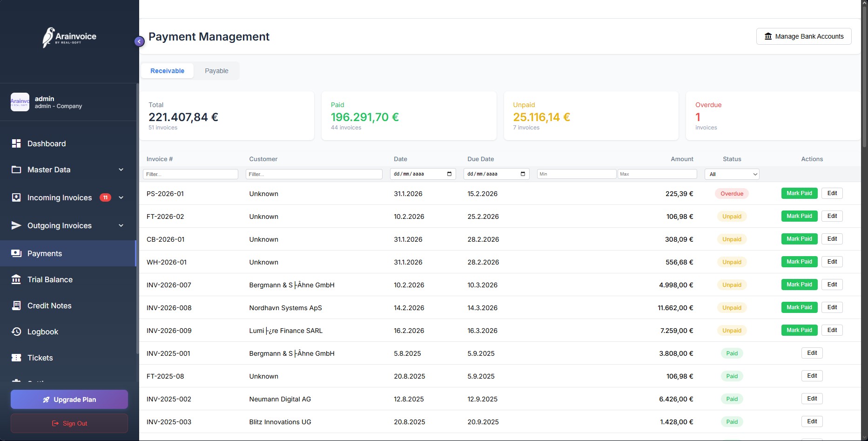
Task: Expand the Master Data submenu chevron
Action: click(121, 170)
